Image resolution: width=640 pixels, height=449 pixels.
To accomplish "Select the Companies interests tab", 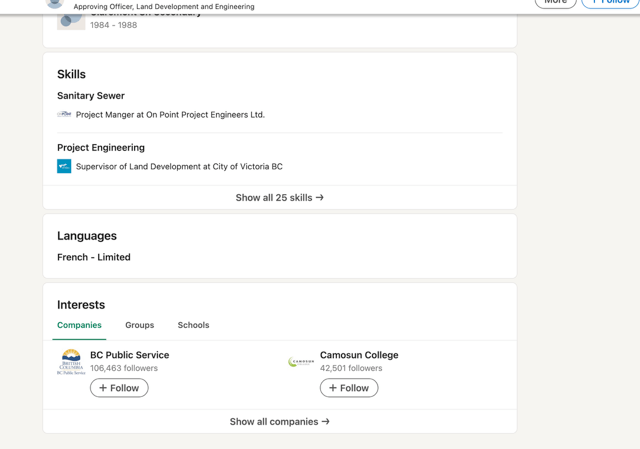I will tap(79, 325).
